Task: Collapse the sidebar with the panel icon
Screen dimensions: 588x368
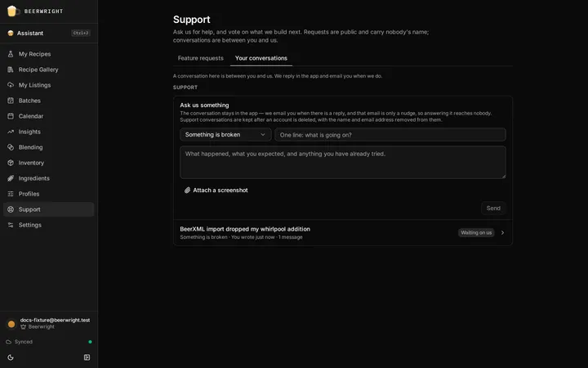Action: (x=87, y=357)
